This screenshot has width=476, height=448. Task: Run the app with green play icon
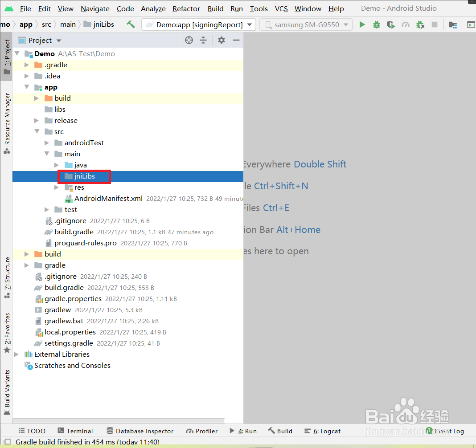pyautogui.click(x=362, y=24)
